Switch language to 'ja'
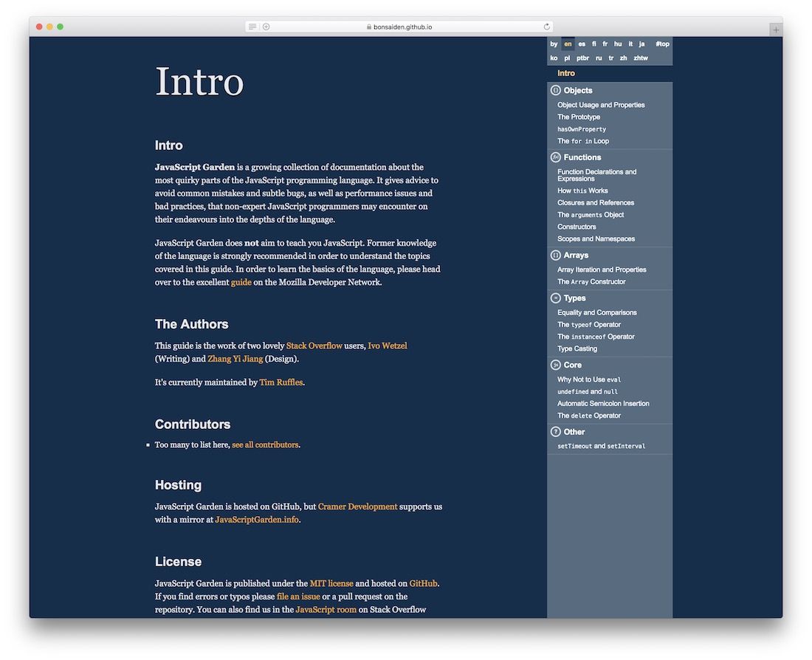Image resolution: width=812 pixels, height=660 pixels. click(x=641, y=44)
